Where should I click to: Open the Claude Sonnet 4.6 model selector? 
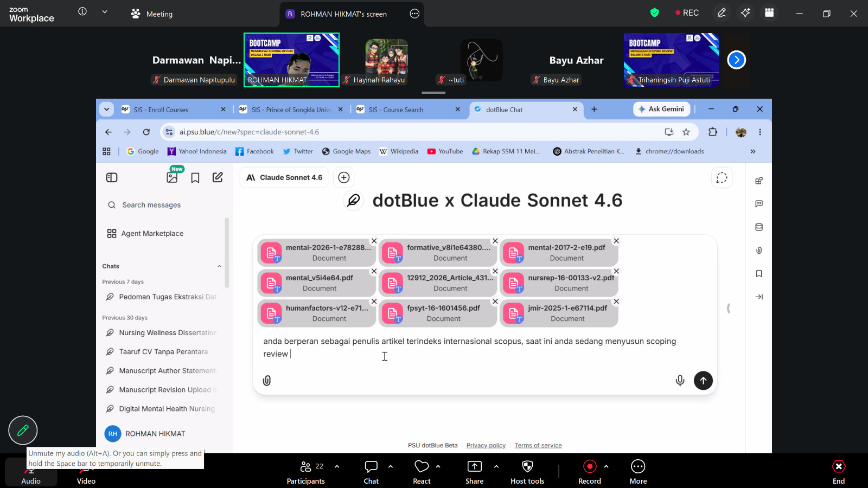284,177
